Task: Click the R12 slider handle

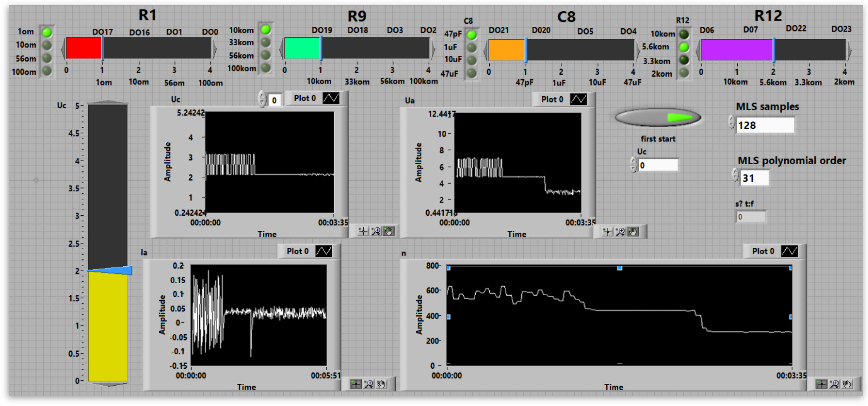Action: click(x=774, y=50)
